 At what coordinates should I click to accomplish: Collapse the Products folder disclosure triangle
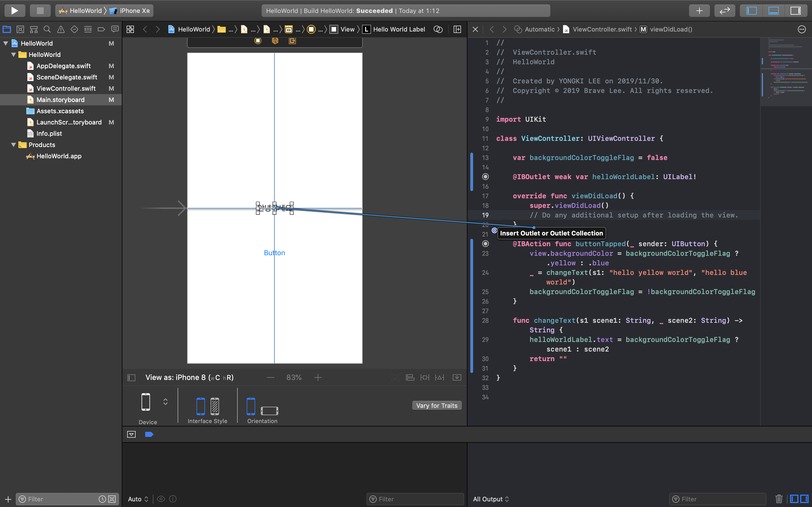coord(14,145)
